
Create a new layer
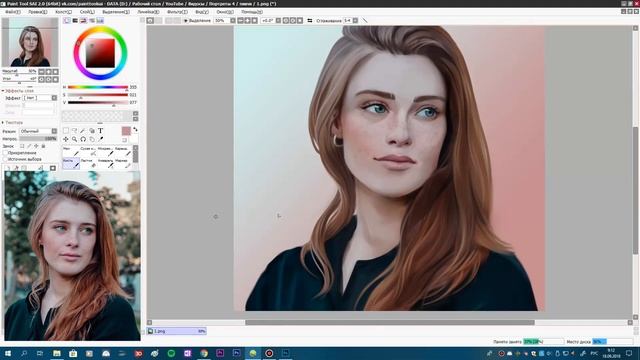(8, 168)
